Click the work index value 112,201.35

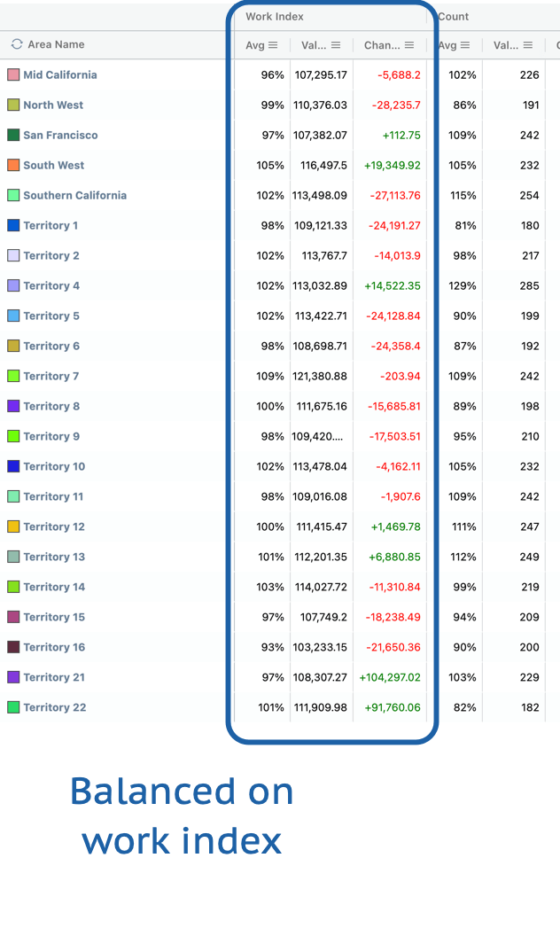coord(321,558)
